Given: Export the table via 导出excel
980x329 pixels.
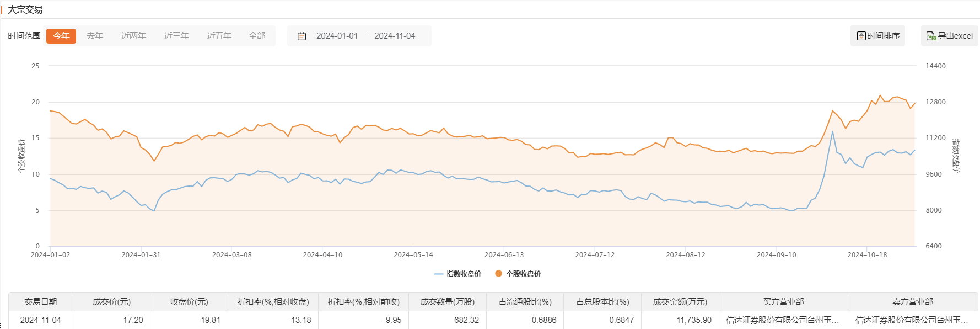Looking at the screenshot, I should pyautogui.click(x=955, y=36).
